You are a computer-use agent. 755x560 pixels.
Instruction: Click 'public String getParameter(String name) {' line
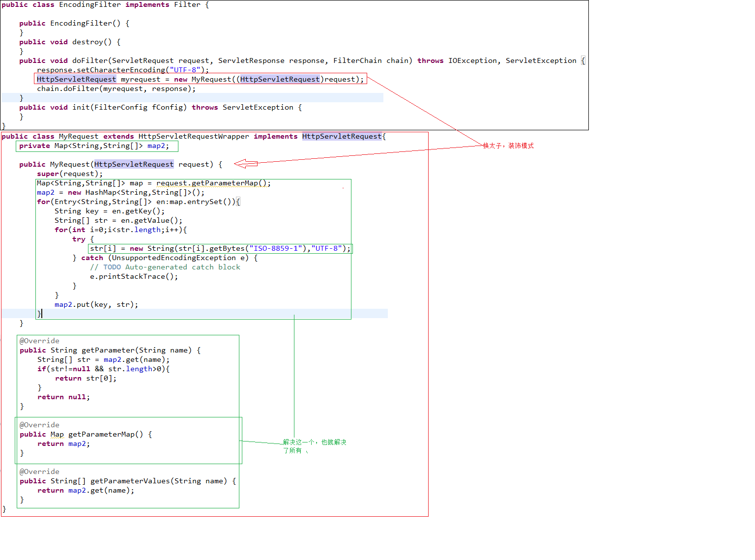pyautogui.click(x=110, y=351)
